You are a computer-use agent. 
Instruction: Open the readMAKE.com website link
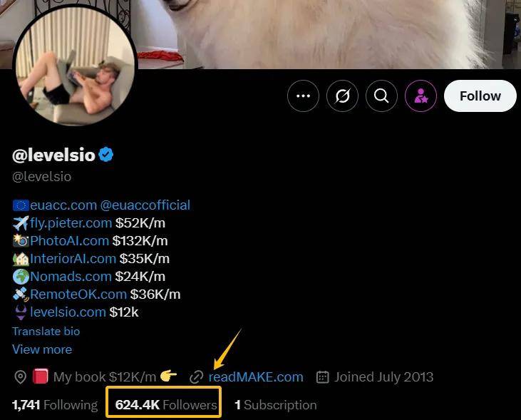[x=256, y=377]
